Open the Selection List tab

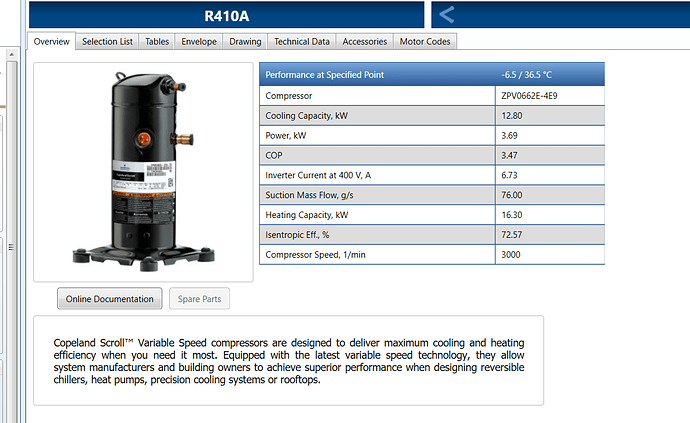click(107, 41)
